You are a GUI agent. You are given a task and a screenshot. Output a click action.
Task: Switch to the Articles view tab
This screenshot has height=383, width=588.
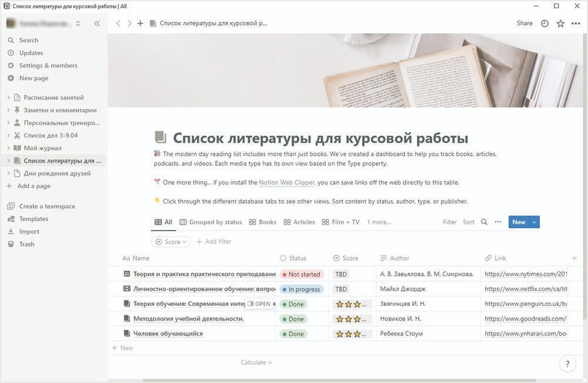click(299, 222)
